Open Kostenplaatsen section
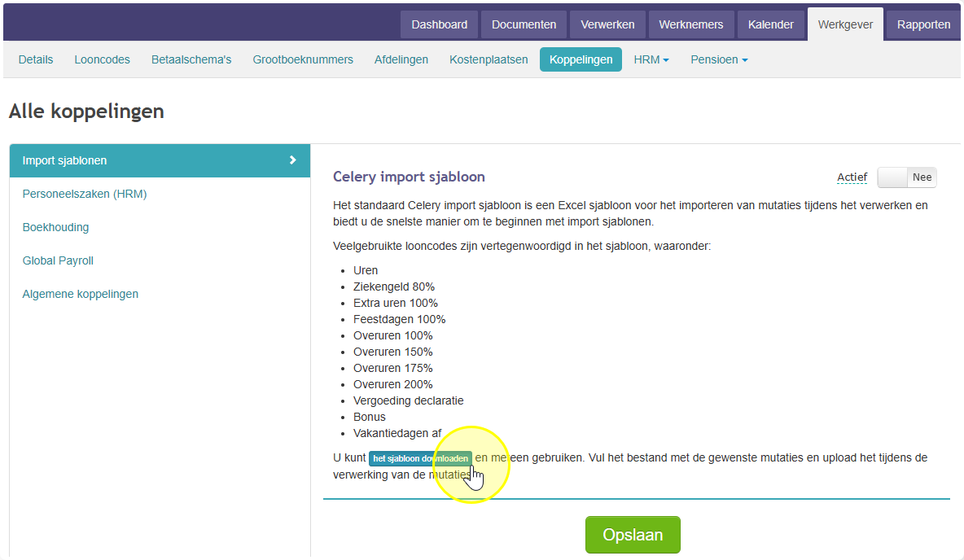This screenshot has height=560, width=964. tap(489, 59)
